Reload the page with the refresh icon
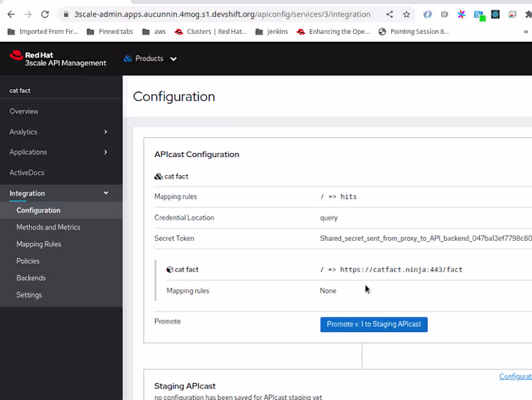The width and height of the screenshot is (532, 400). click(45, 14)
